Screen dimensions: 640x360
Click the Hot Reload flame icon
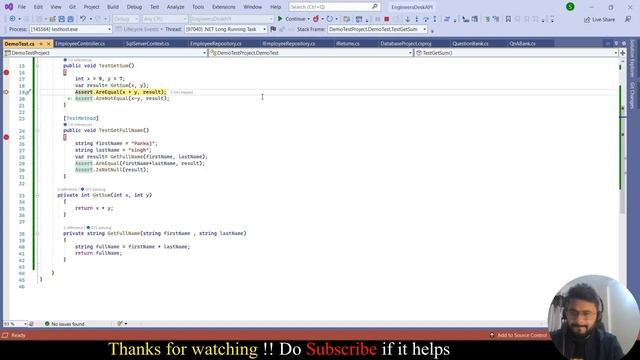[316, 19]
